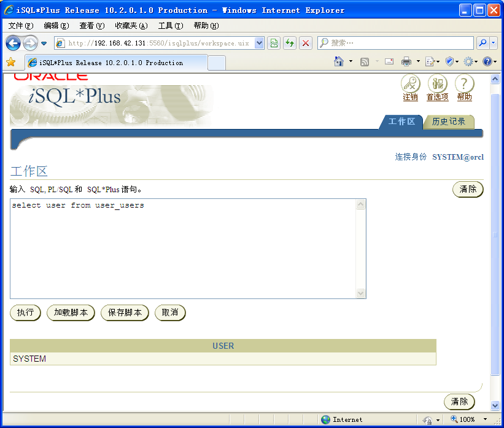This screenshot has width=504, height=428.
Task: Click the lower 清除 button
Action: coord(459,402)
